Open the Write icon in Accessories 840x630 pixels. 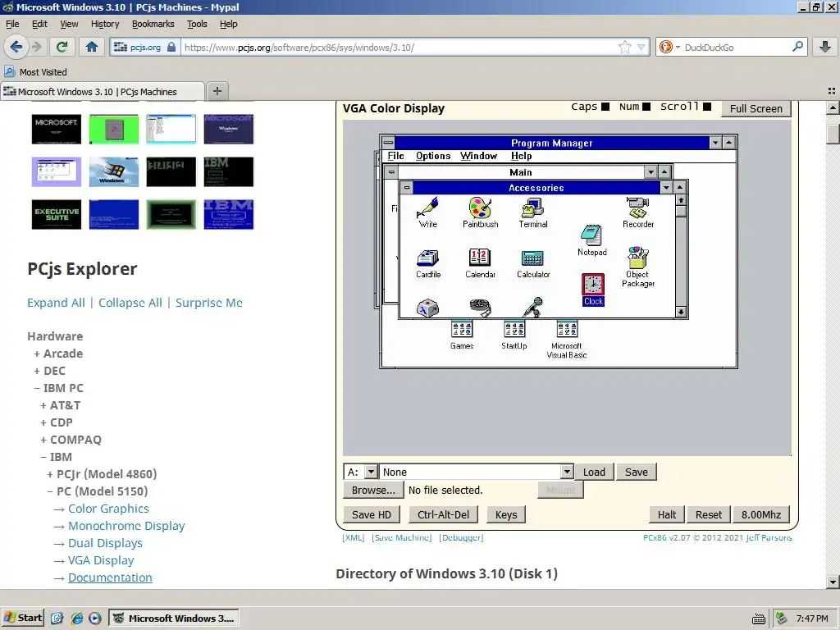[427, 212]
